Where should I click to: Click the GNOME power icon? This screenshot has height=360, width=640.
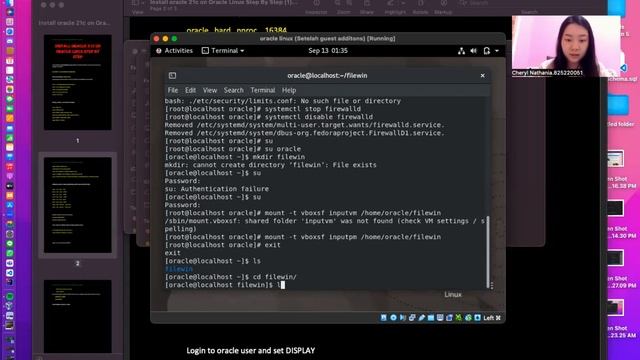coord(487,51)
